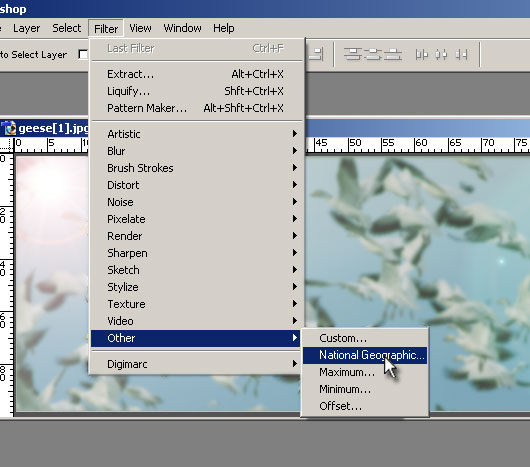Open the View menu
Screen dimensions: 530x467
point(140,28)
